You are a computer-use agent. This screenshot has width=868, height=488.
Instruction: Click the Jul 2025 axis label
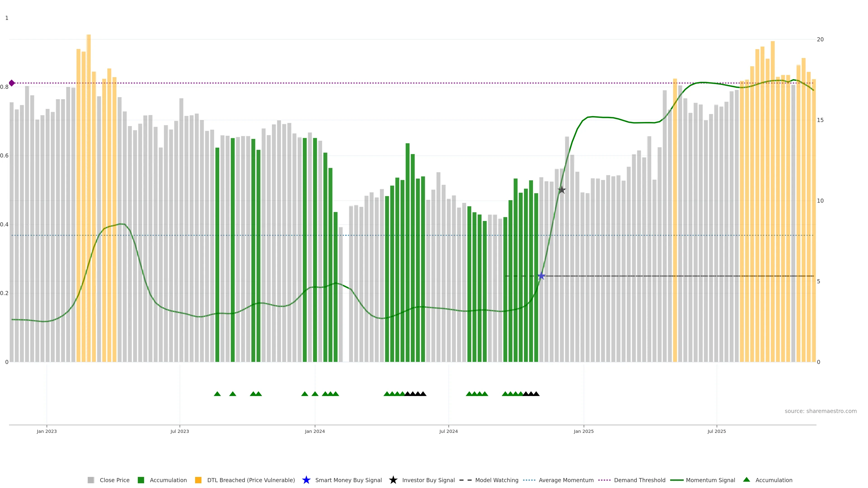716,432
